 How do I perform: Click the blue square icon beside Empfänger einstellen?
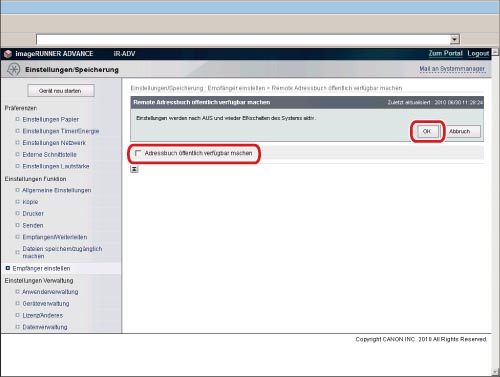pos(8,268)
